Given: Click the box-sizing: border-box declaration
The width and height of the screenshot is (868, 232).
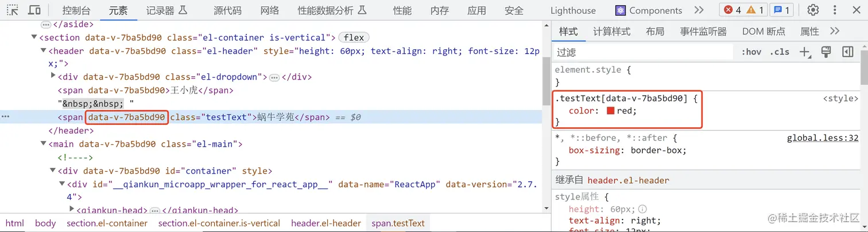Looking at the screenshot, I should [x=627, y=151].
